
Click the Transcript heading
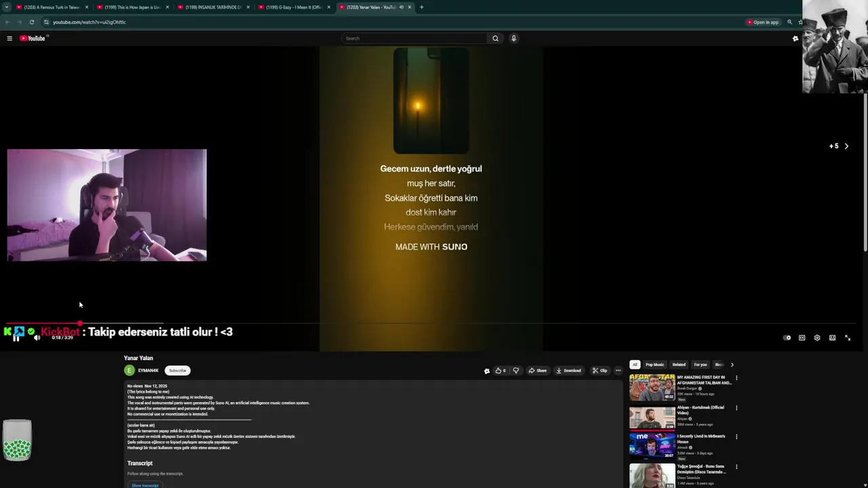140,464
